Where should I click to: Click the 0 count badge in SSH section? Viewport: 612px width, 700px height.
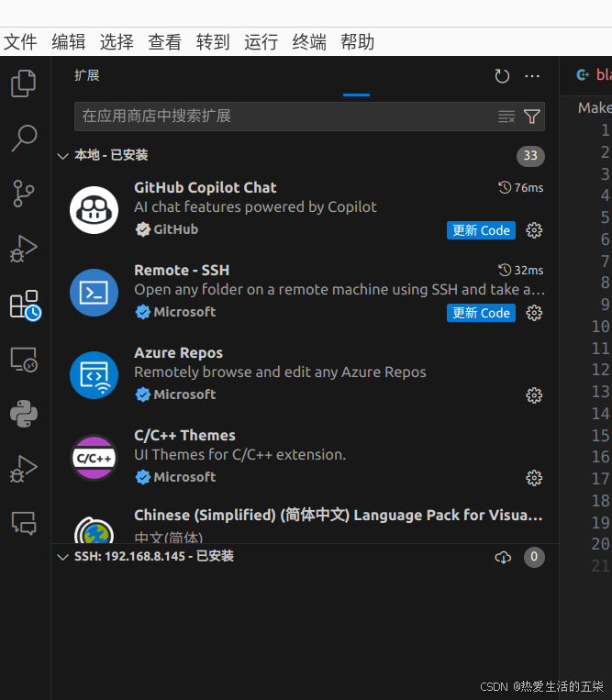(x=534, y=557)
